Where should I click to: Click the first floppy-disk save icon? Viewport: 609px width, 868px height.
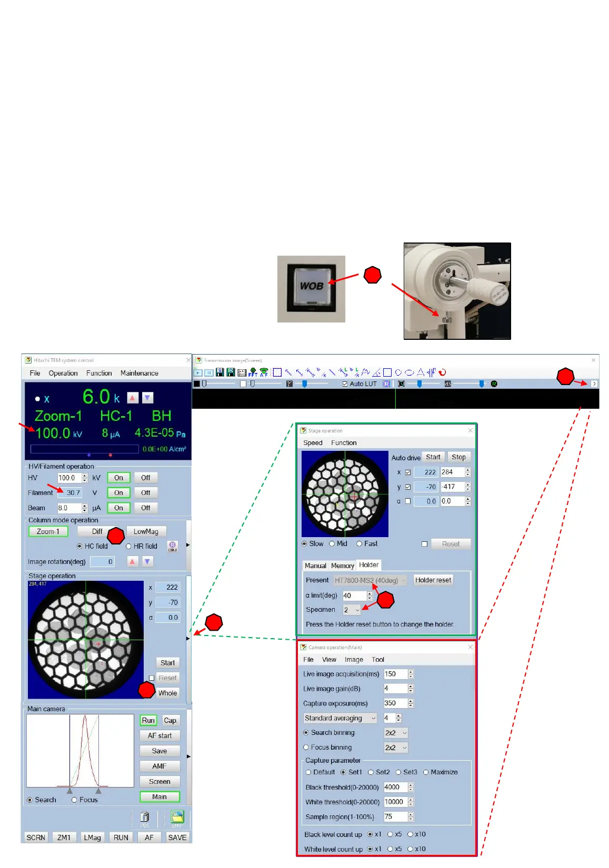pyautogui.click(x=220, y=372)
